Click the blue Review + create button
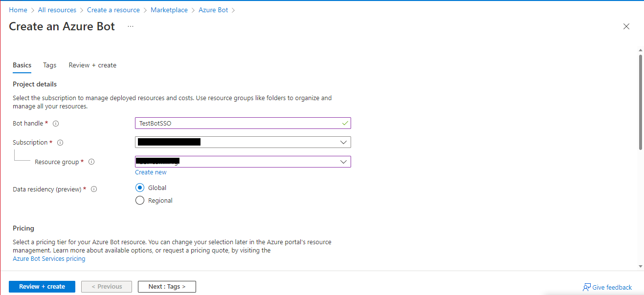The width and height of the screenshot is (644, 295). click(x=42, y=287)
